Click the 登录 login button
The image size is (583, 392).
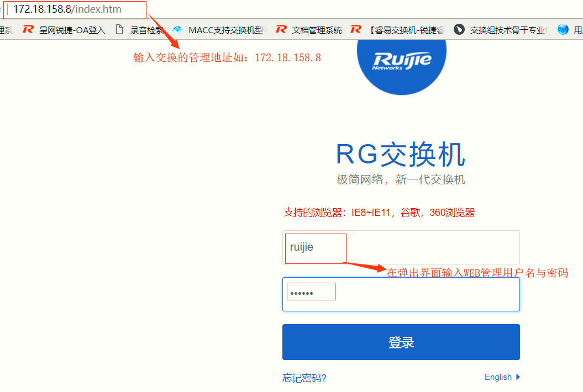(x=401, y=342)
